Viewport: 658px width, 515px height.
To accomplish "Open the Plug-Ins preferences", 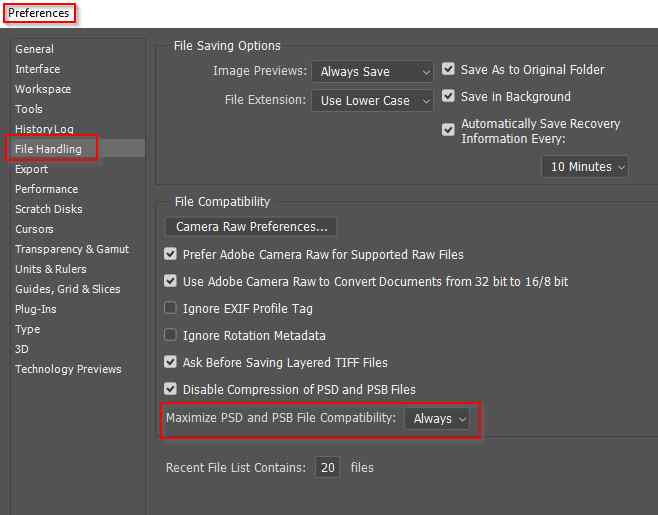I will click(x=36, y=309).
